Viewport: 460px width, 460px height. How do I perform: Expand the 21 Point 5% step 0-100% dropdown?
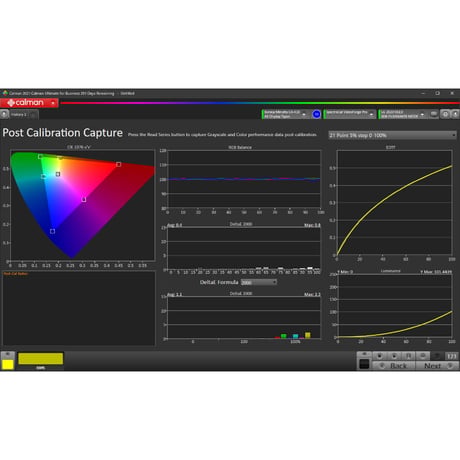(392, 135)
